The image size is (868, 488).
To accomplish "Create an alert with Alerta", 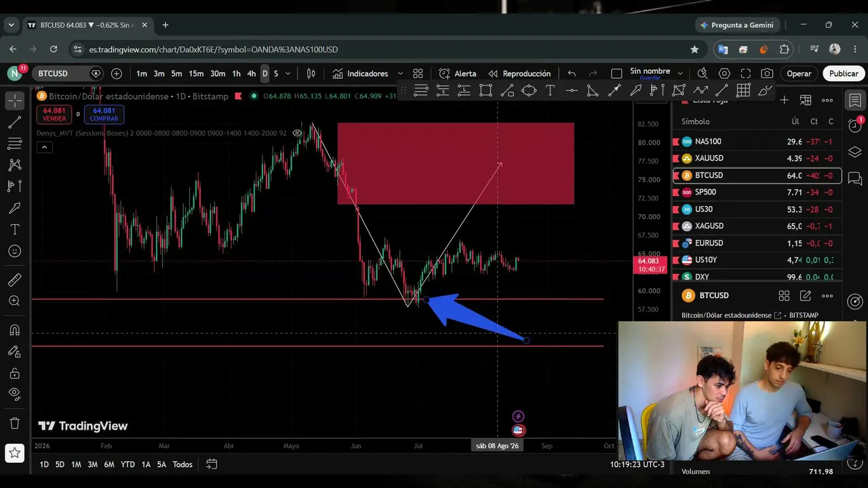I will [x=458, y=73].
